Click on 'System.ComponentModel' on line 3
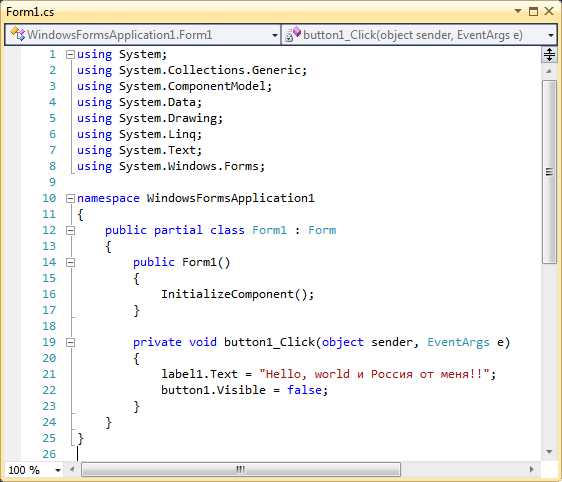This screenshot has height=482, width=562. 192,86
